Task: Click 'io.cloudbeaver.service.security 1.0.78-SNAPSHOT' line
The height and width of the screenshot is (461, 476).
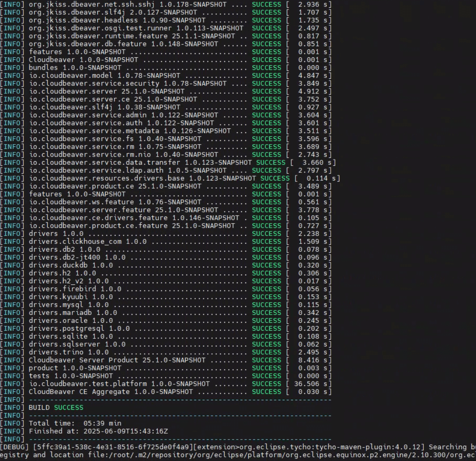Action: 166,83
